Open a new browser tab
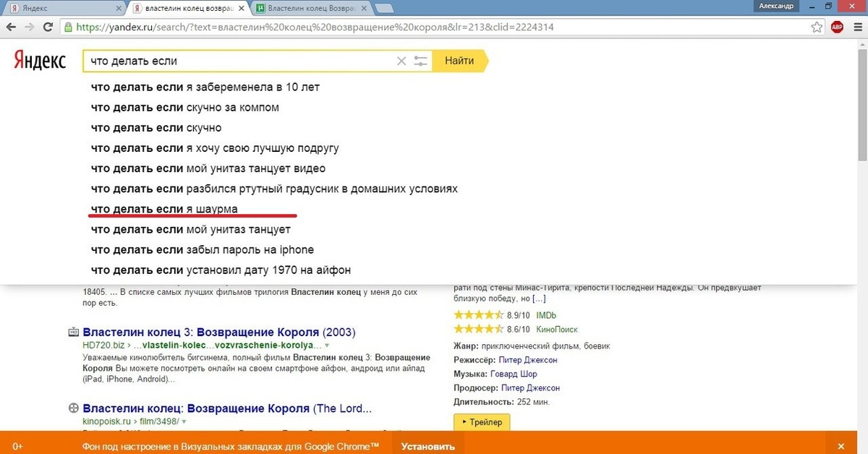This screenshot has width=868, height=454. (385, 9)
